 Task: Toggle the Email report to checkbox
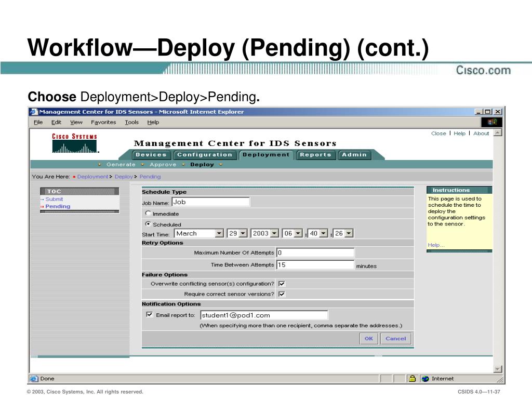[x=149, y=314]
